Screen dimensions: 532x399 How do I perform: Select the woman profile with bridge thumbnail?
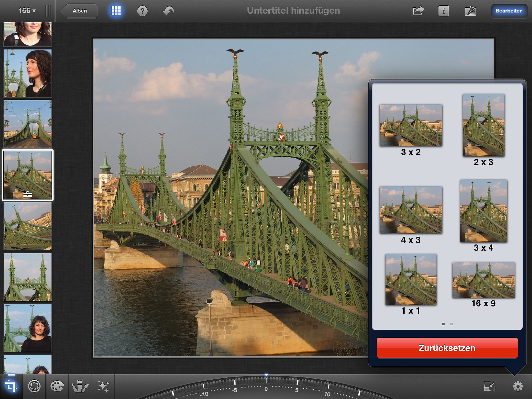(x=28, y=73)
